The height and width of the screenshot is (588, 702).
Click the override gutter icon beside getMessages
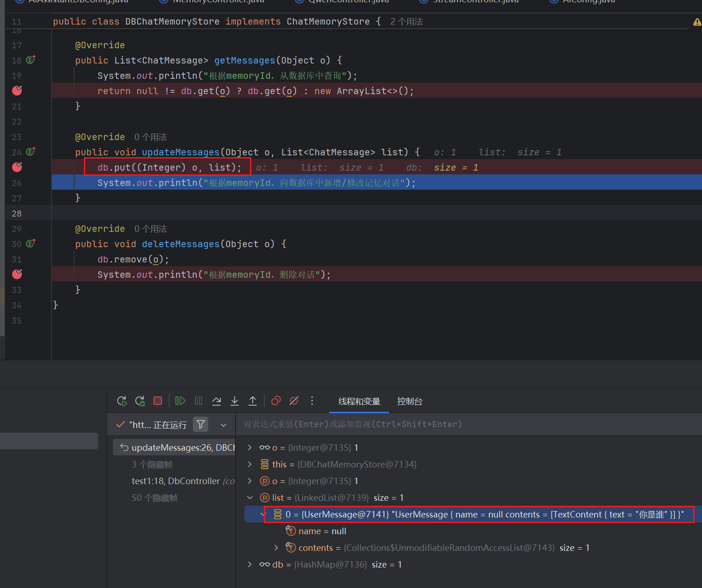(x=31, y=60)
